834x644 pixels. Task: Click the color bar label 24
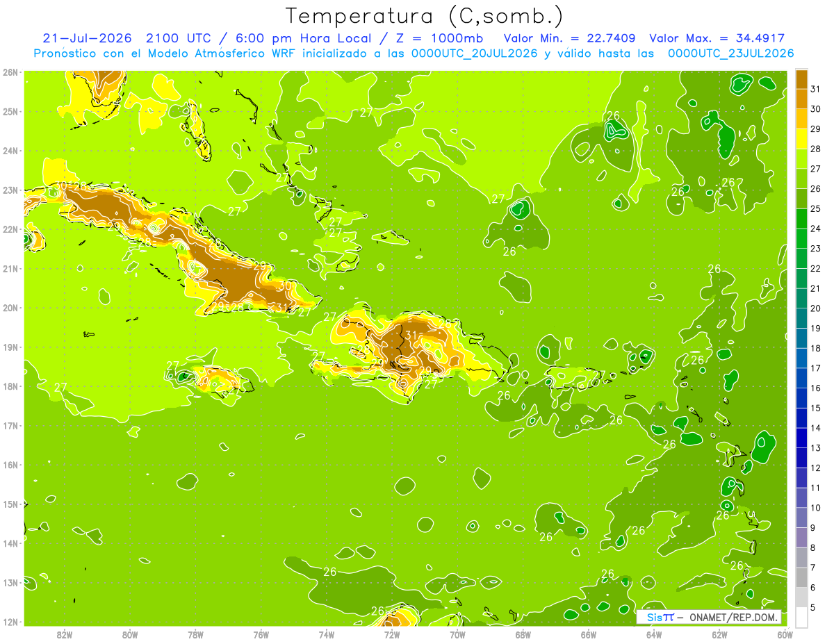(x=816, y=229)
